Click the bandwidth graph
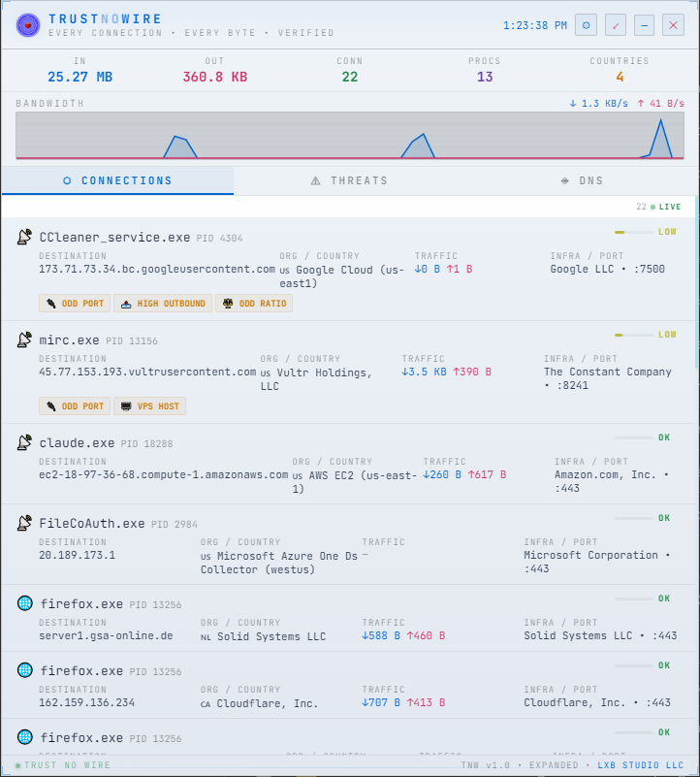This screenshot has height=777, width=700. pyautogui.click(x=350, y=135)
